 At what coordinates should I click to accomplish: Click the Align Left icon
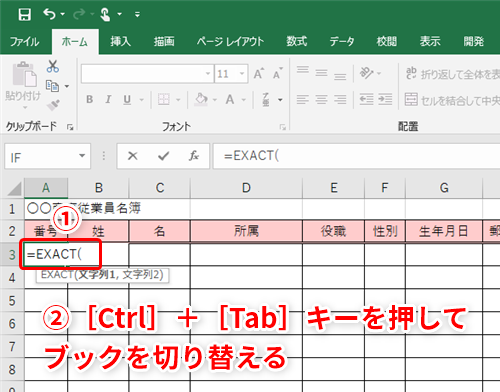tap(303, 99)
